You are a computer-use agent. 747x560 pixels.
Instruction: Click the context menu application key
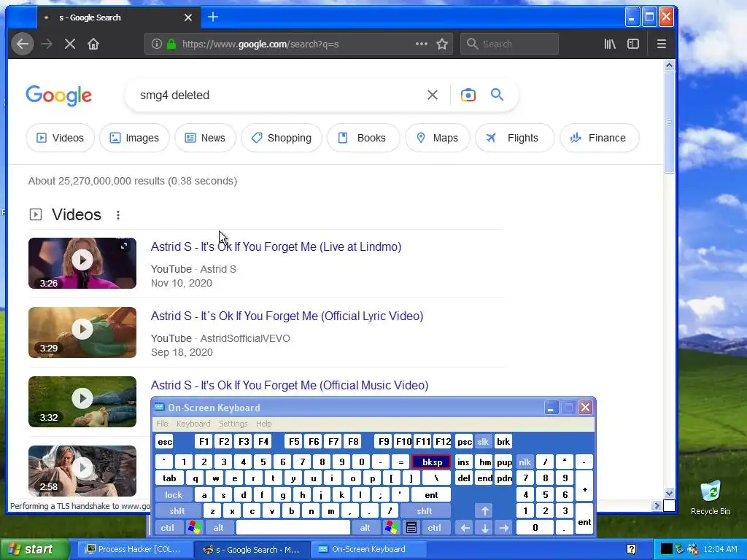pyautogui.click(x=411, y=528)
